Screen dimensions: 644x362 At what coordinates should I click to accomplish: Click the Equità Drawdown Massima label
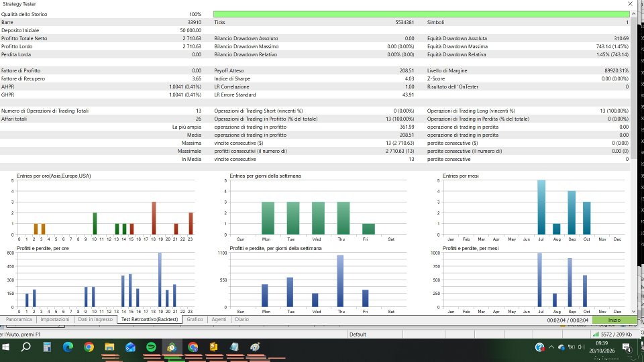(x=457, y=46)
